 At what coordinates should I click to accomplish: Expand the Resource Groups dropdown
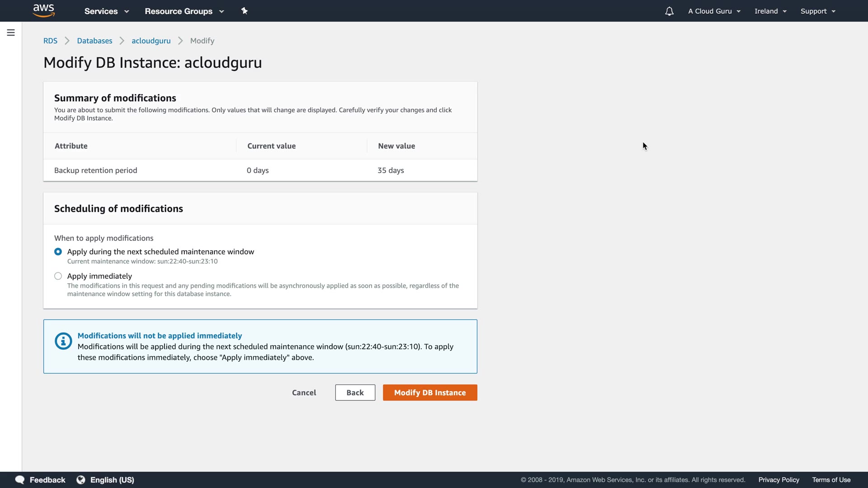(184, 11)
